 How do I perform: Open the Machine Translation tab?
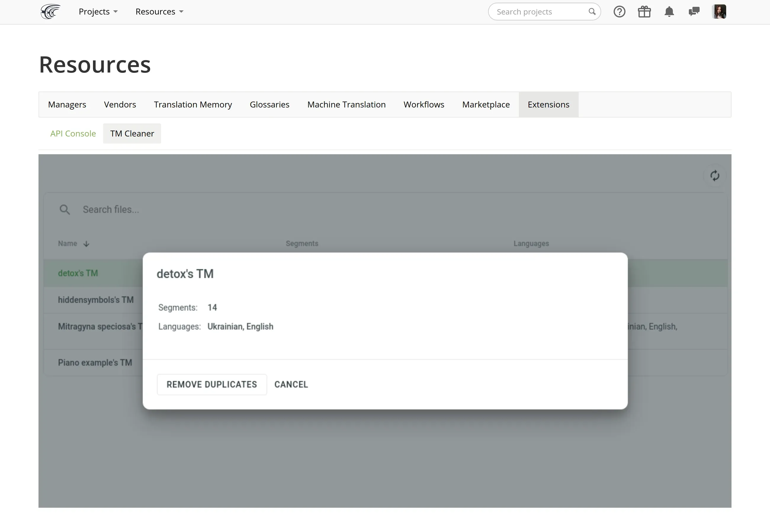pos(346,105)
